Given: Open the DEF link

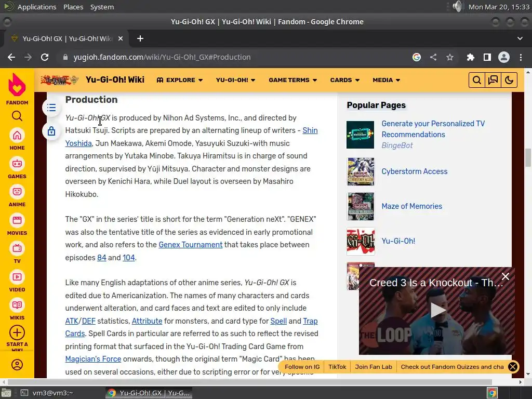Looking at the screenshot, I should 88,321.
